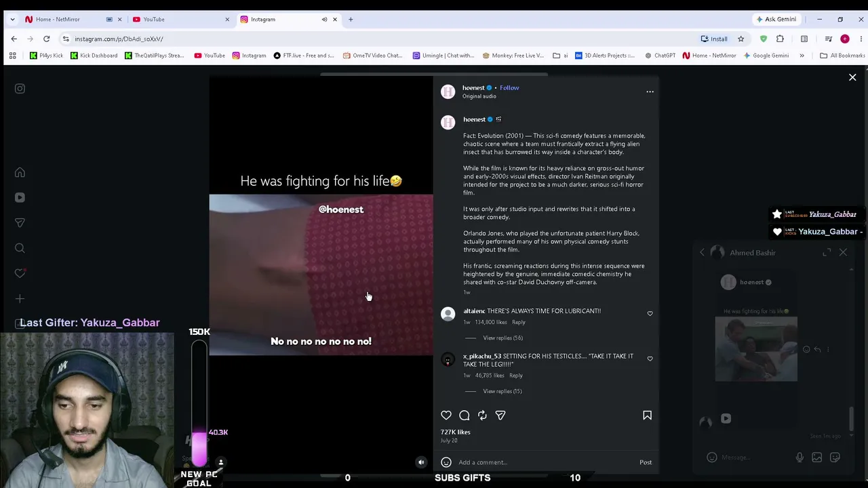This screenshot has width=868, height=488.
Task: Open the Chrome profile avatar
Action: pos(844,39)
